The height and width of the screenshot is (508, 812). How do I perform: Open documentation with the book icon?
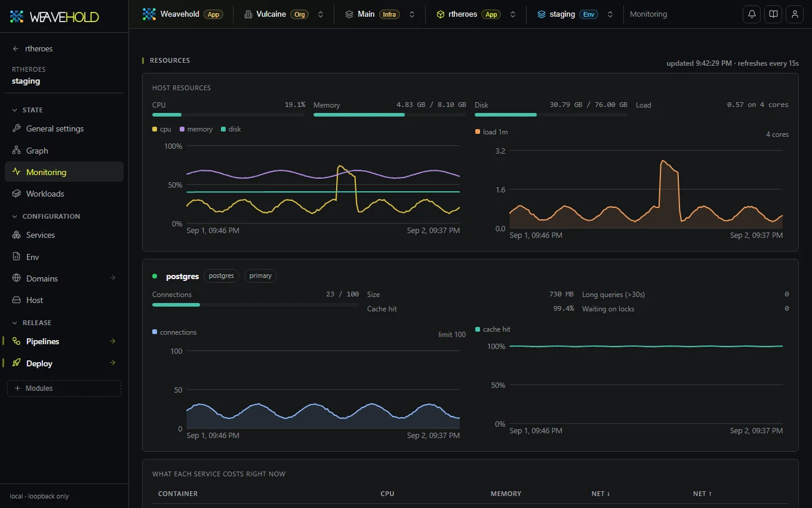click(x=773, y=14)
